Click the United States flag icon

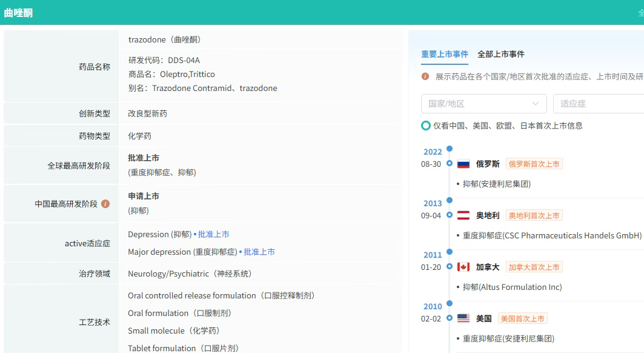coord(463,318)
